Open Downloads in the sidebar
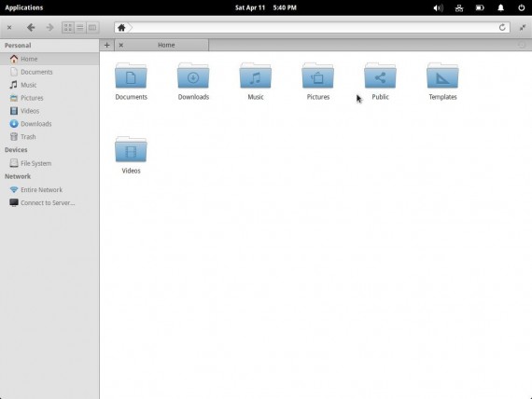Viewport: 532px width, 399px height. pos(49,124)
